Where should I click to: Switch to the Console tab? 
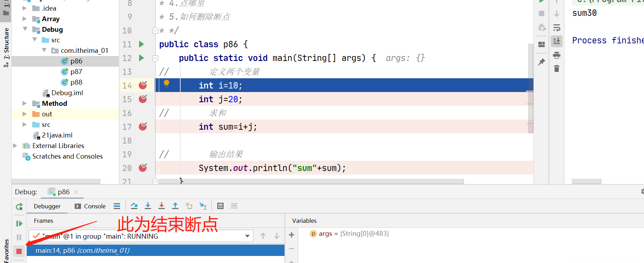coord(90,206)
